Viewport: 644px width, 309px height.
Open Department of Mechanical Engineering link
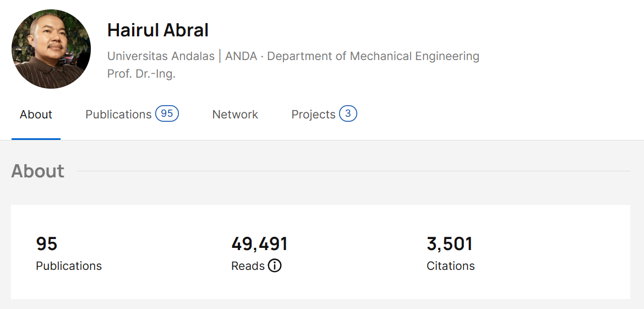(x=373, y=56)
